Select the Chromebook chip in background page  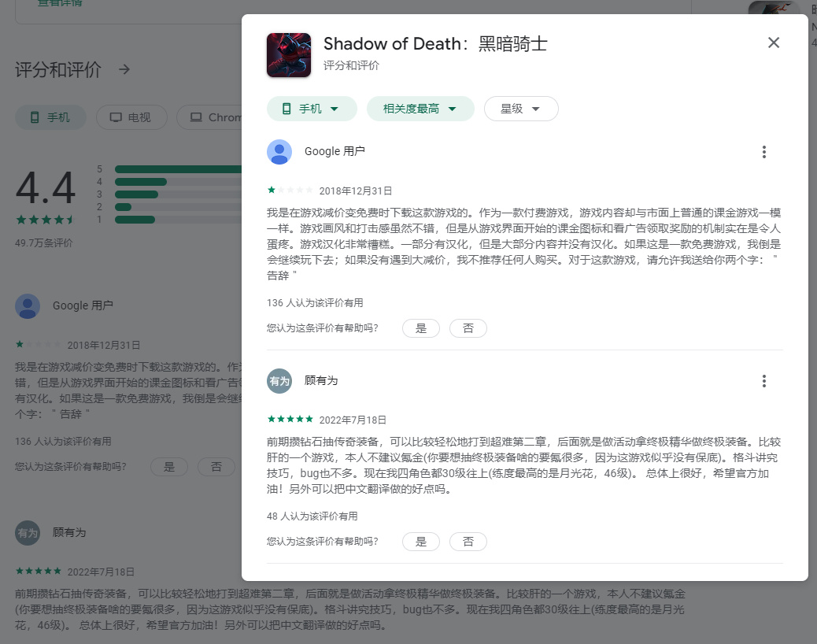(x=209, y=117)
